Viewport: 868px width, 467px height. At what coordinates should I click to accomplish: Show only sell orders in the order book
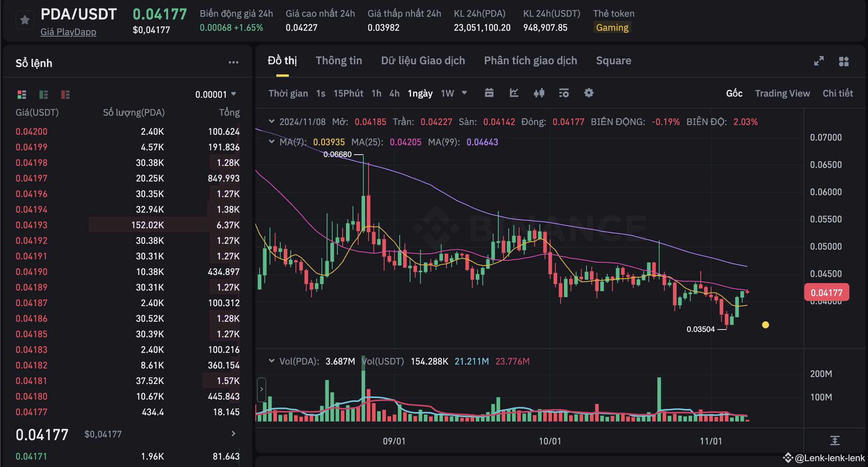[65, 94]
